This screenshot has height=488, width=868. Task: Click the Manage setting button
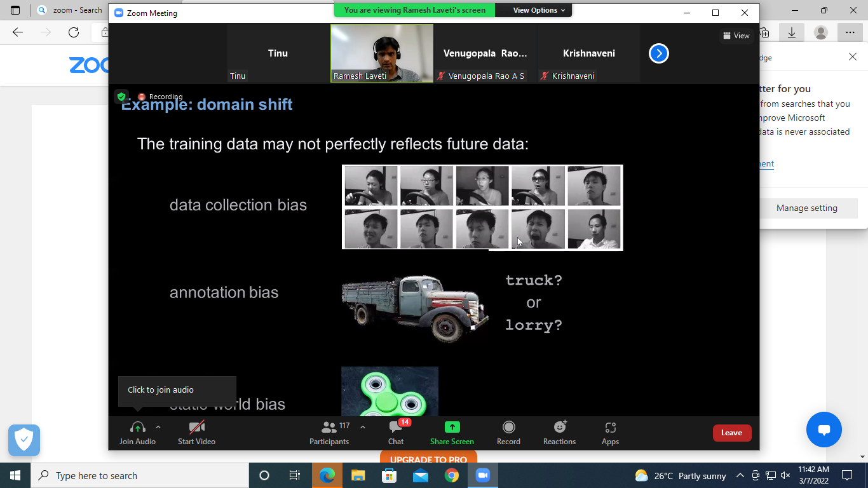tap(807, 208)
